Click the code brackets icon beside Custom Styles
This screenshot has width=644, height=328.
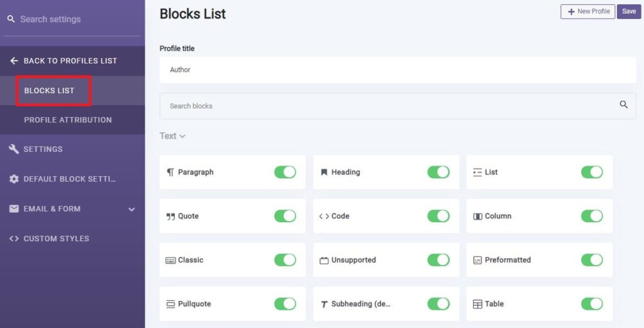pos(14,239)
